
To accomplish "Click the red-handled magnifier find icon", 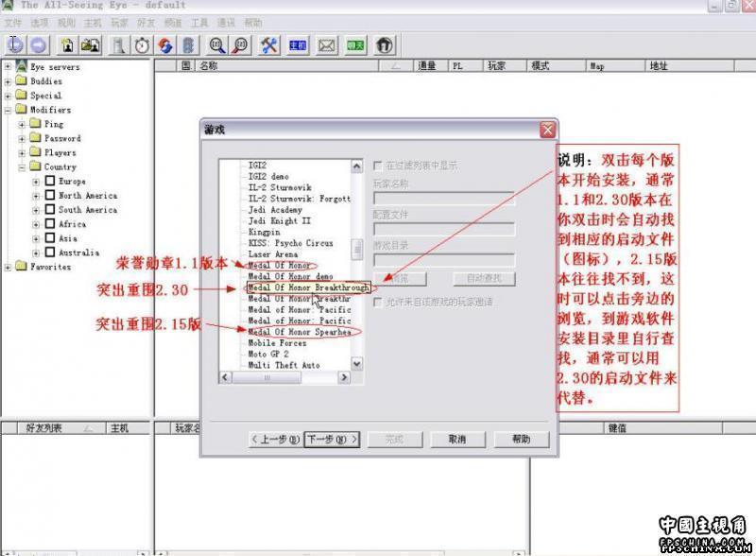I will pyautogui.click(x=240, y=45).
